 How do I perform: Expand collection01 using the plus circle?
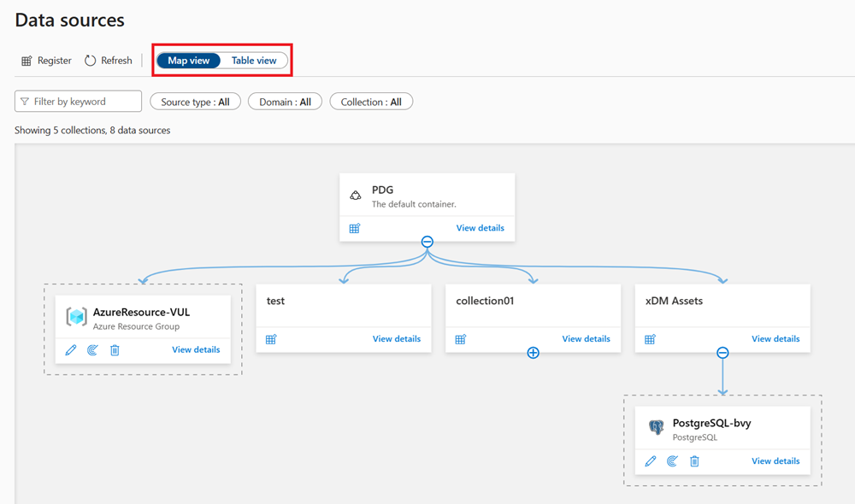(x=533, y=352)
